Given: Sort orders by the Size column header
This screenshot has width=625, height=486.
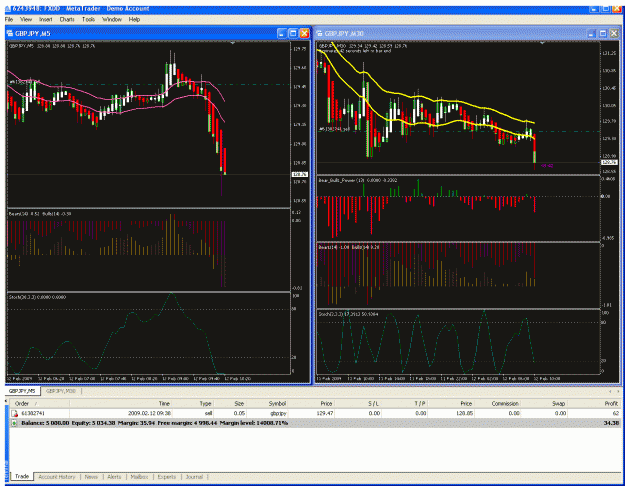Looking at the screenshot, I should pos(230,403).
